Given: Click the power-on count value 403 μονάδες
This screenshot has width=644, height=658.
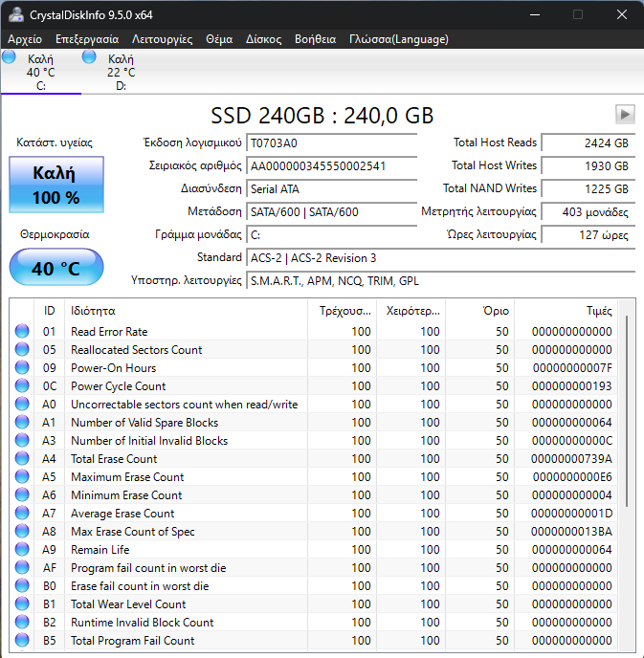Looking at the screenshot, I should point(588,212).
